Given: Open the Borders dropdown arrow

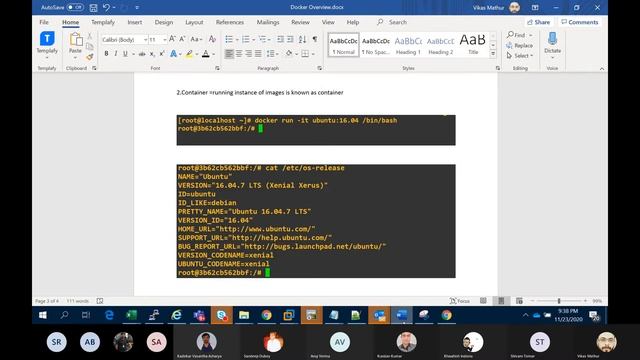Looking at the screenshot, I should tap(313, 54).
